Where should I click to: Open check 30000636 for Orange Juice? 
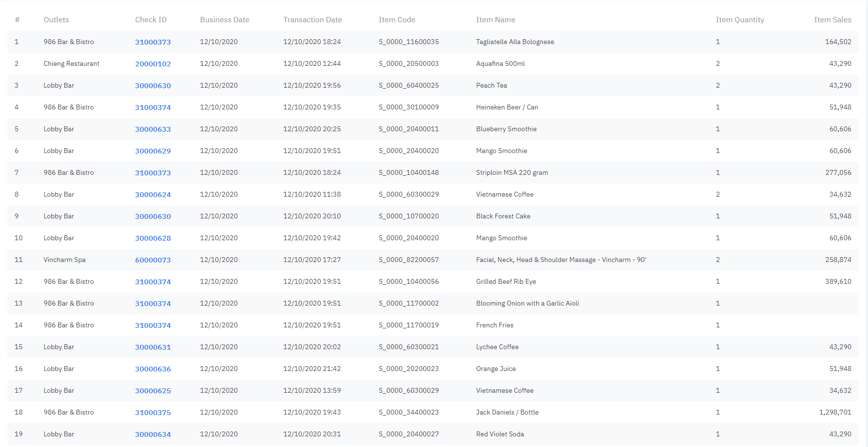coord(153,369)
